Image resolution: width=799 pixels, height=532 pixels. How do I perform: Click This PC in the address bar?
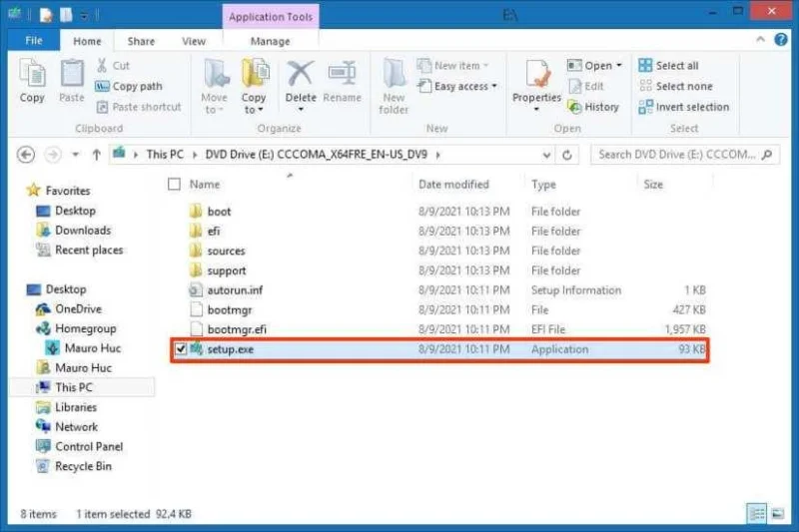pos(165,155)
